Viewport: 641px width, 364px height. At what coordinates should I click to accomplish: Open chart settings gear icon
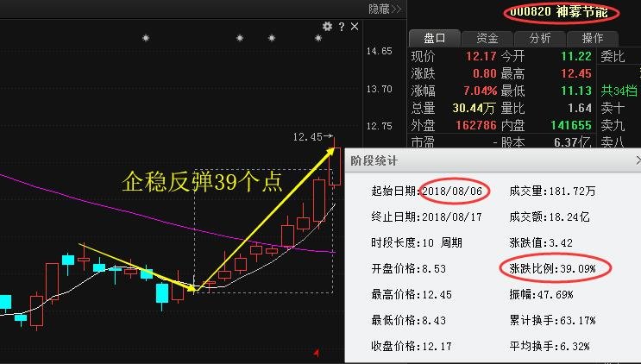click(327, 27)
